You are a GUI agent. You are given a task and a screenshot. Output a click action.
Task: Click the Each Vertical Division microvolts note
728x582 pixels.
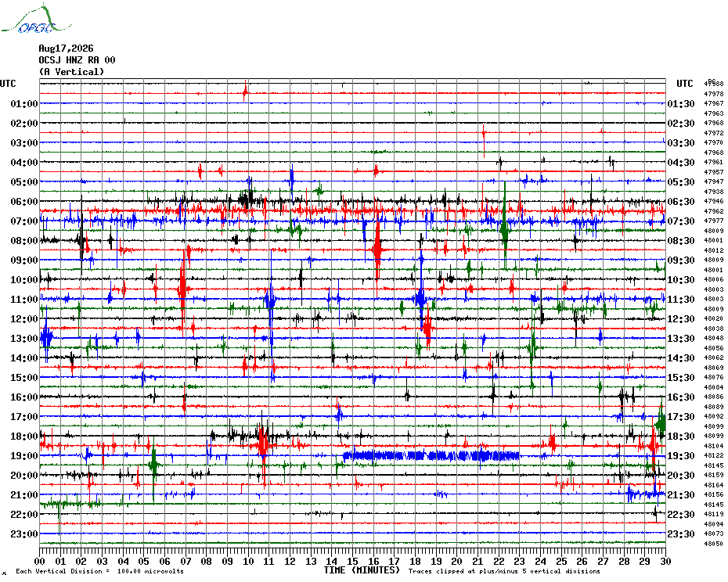100,571
